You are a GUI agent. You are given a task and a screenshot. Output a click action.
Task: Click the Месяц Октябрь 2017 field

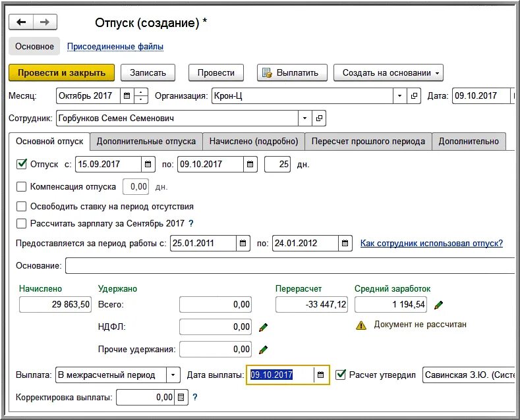coord(88,96)
